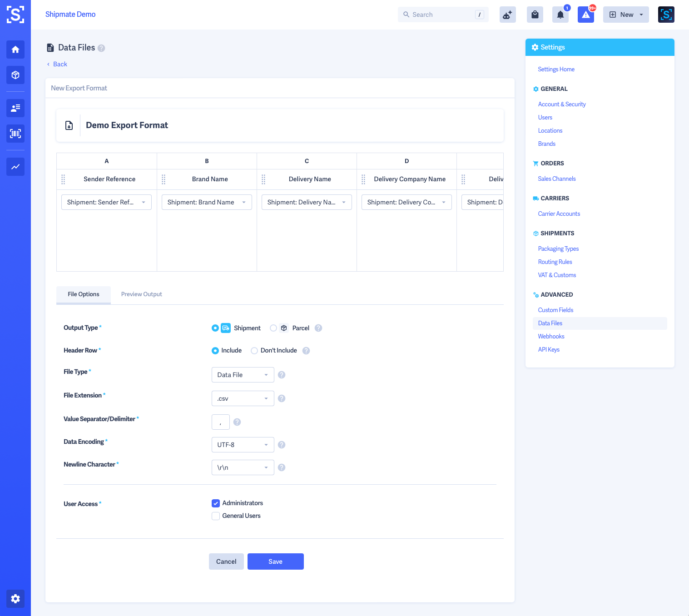Open the shipments box icon in sidebar
Viewport: 689px width, 616px height.
click(15, 75)
